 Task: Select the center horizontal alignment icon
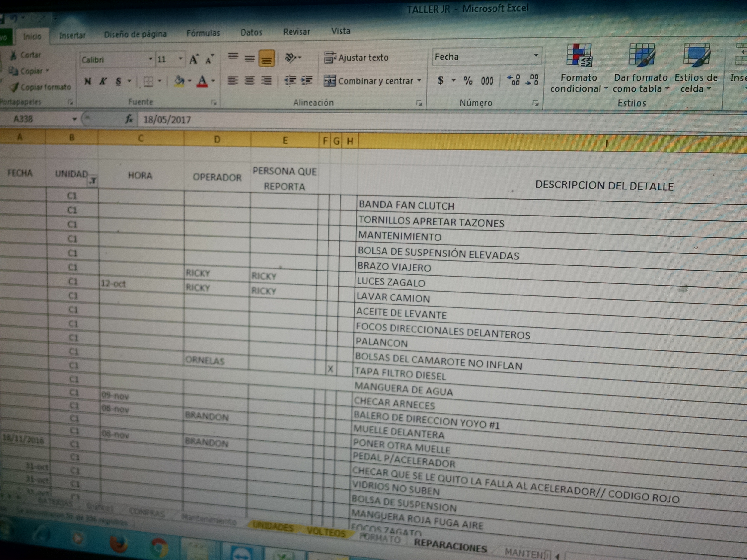[250, 81]
